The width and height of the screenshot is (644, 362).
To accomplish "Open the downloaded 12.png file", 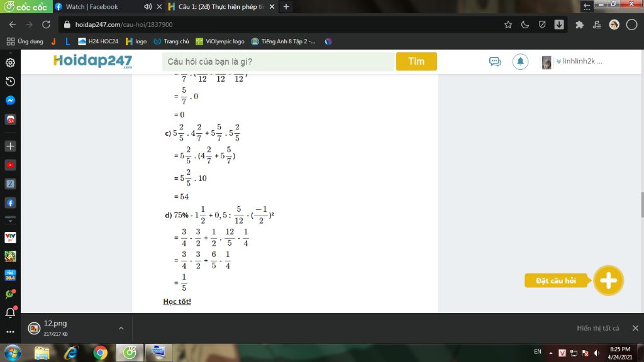I will (x=56, y=328).
